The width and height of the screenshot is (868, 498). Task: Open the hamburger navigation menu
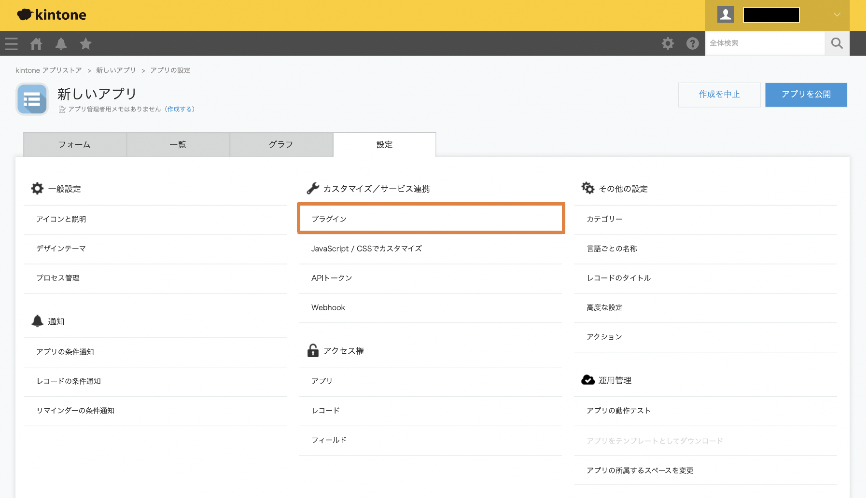(11, 43)
